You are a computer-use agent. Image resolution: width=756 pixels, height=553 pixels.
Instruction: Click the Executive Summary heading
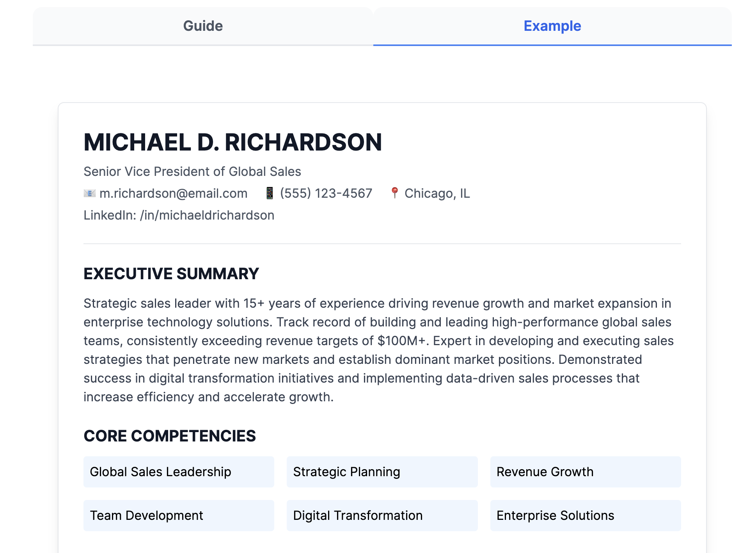tap(171, 274)
